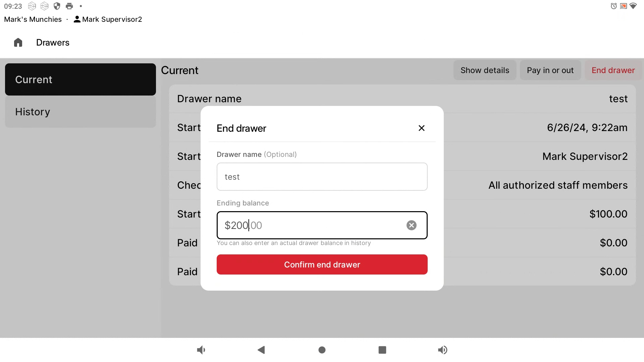Click Show details button

pyautogui.click(x=485, y=70)
